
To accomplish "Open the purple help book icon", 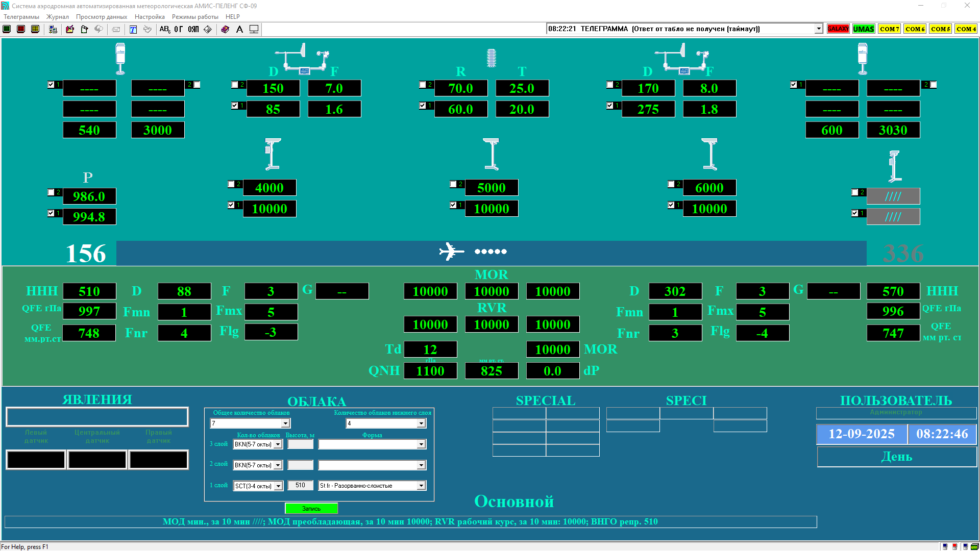I will 225,29.
